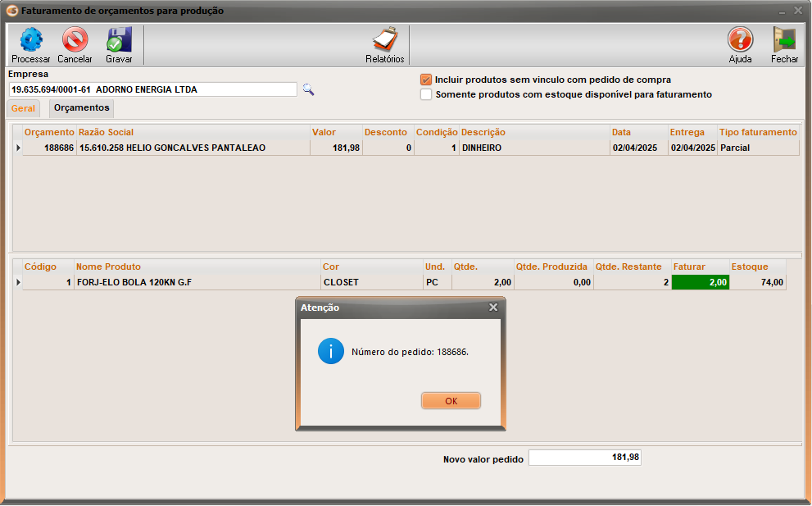Select row arrow for FORJ-ELO BOLA product
Image resolution: width=812 pixels, height=506 pixels.
(x=18, y=282)
